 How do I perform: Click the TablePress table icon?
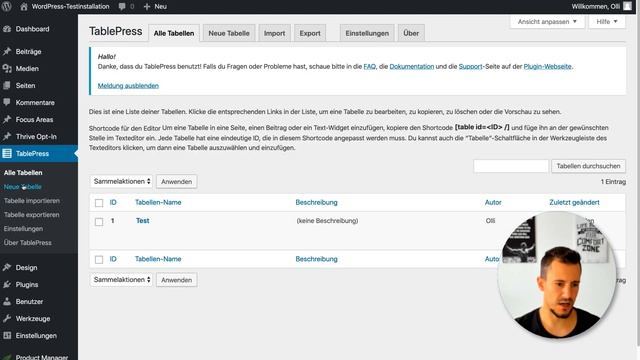[x=7, y=153]
